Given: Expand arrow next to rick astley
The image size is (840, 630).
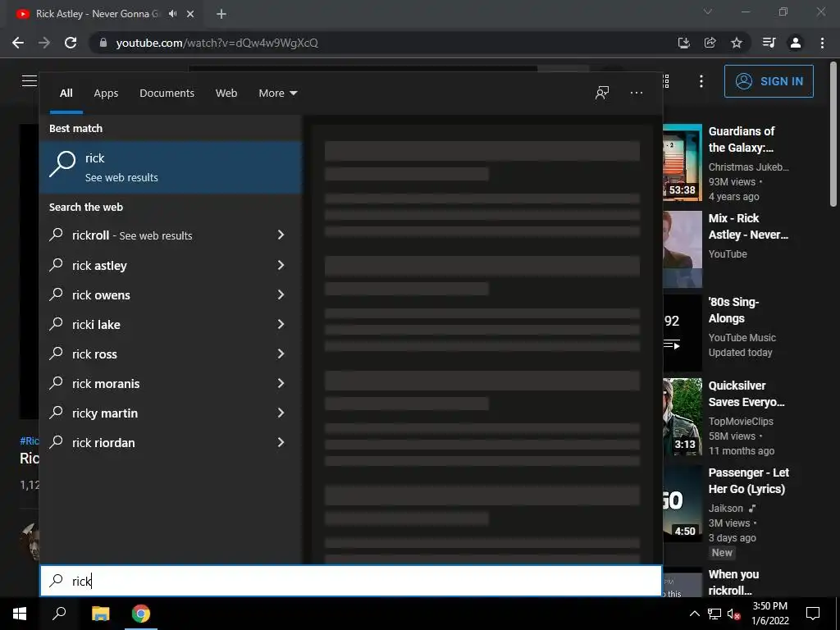Looking at the screenshot, I should pos(281,265).
